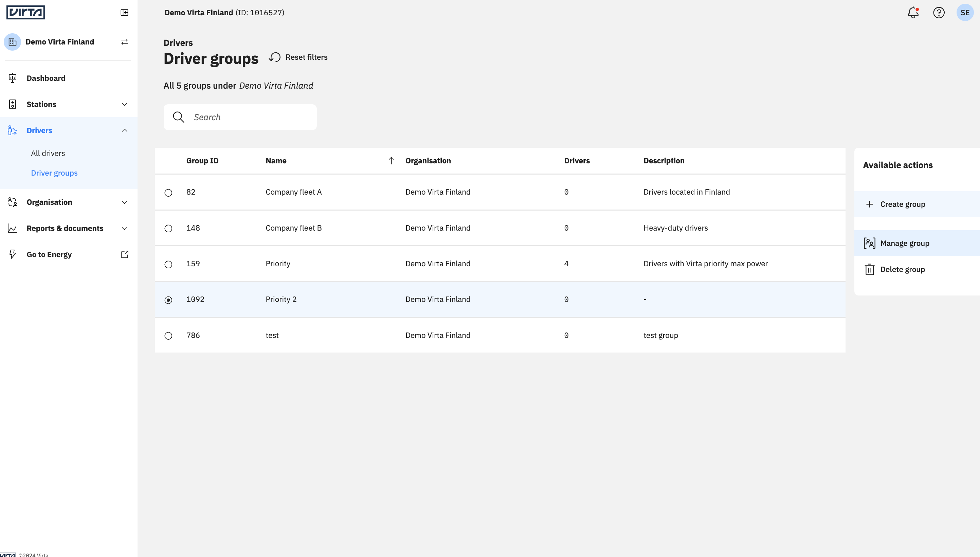The height and width of the screenshot is (557, 980).
Task: Click the 'Priority 2' name cell
Action: tap(281, 300)
